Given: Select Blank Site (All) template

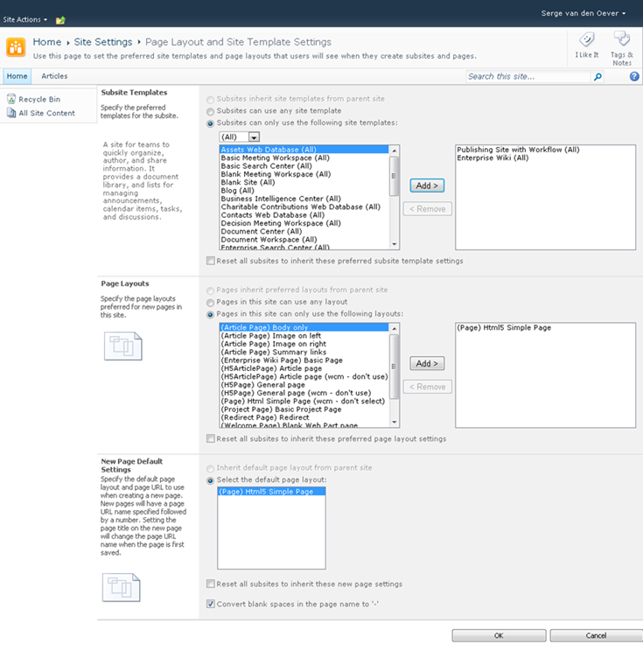Looking at the screenshot, I should [x=304, y=182].
